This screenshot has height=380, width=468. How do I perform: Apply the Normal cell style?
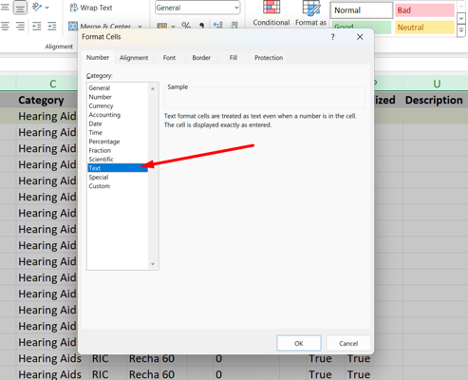click(x=362, y=10)
